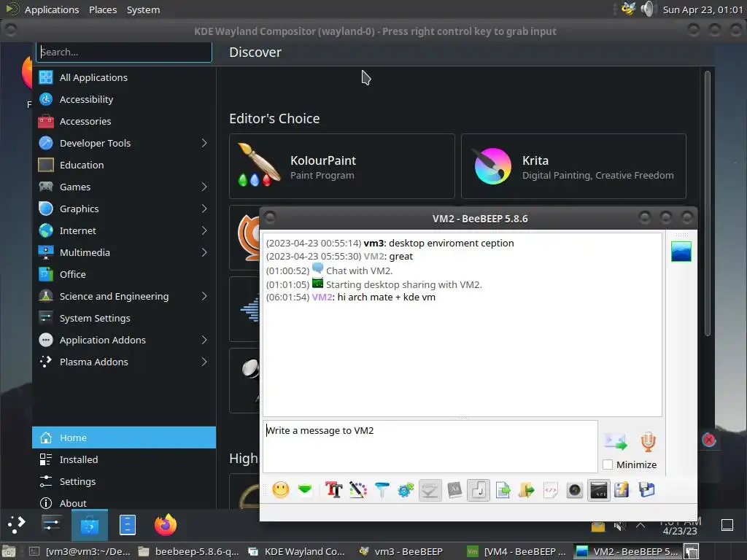
Task: Expand Science and Engineering chevron
Action: tap(204, 296)
